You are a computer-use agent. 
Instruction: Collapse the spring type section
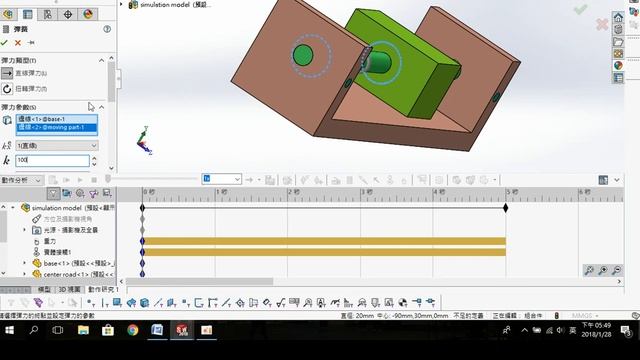pyautogui.click(x=101, y=60)
